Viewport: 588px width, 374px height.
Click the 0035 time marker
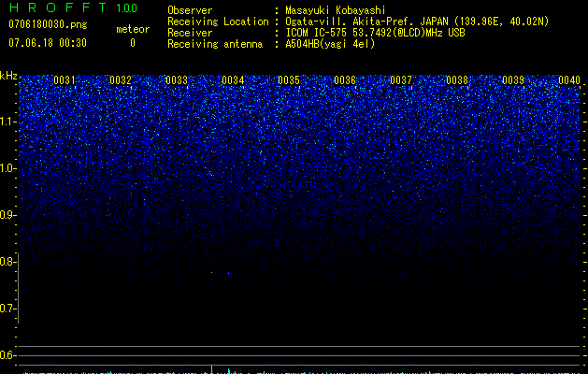pos(289,80)
